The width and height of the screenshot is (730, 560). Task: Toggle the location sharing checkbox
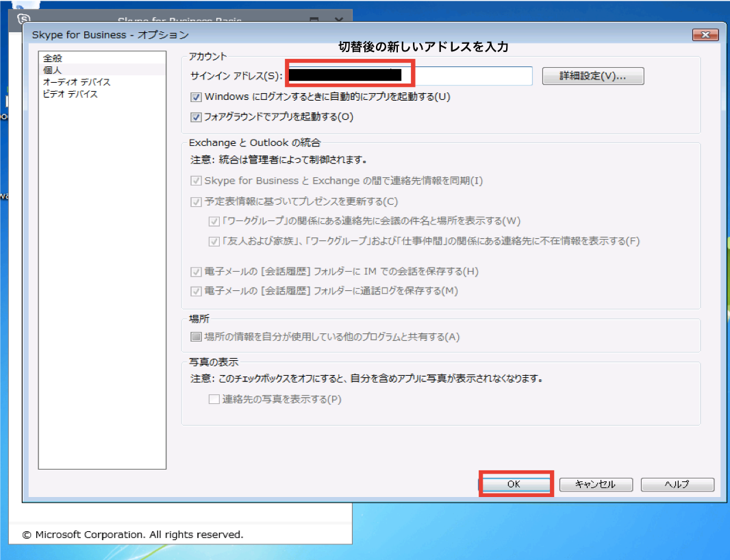tap(194, 337)
